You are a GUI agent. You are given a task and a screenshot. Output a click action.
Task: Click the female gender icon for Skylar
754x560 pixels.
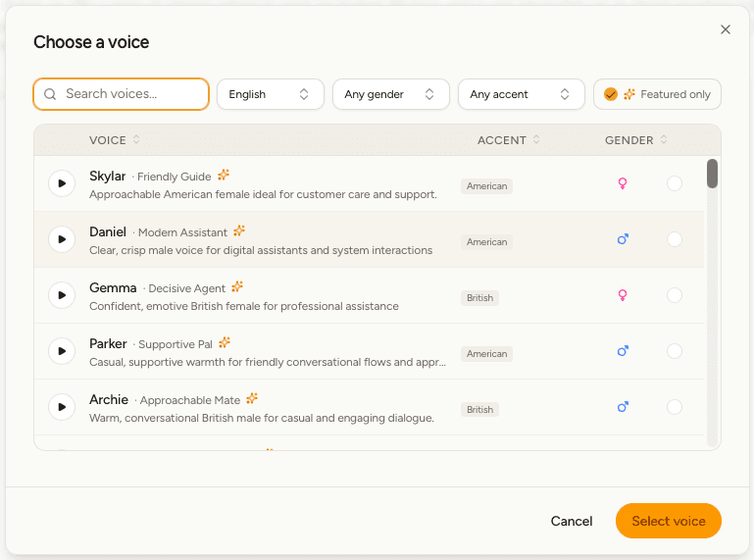click(623, 183)
